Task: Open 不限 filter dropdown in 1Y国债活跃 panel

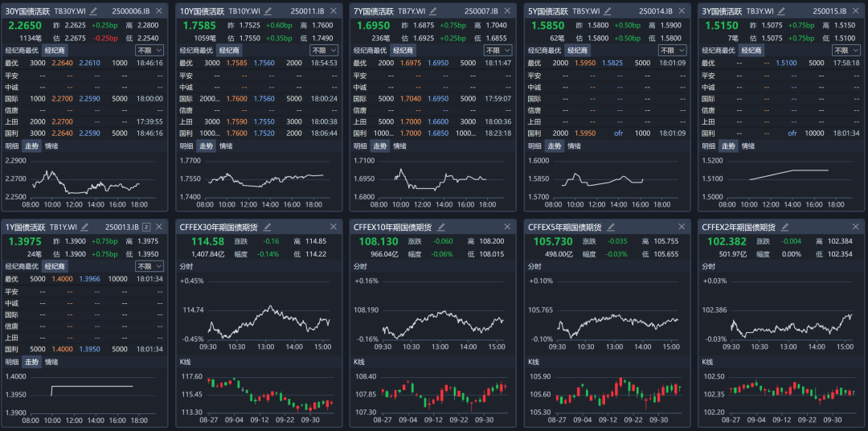Action: click(x=149, y=266)
